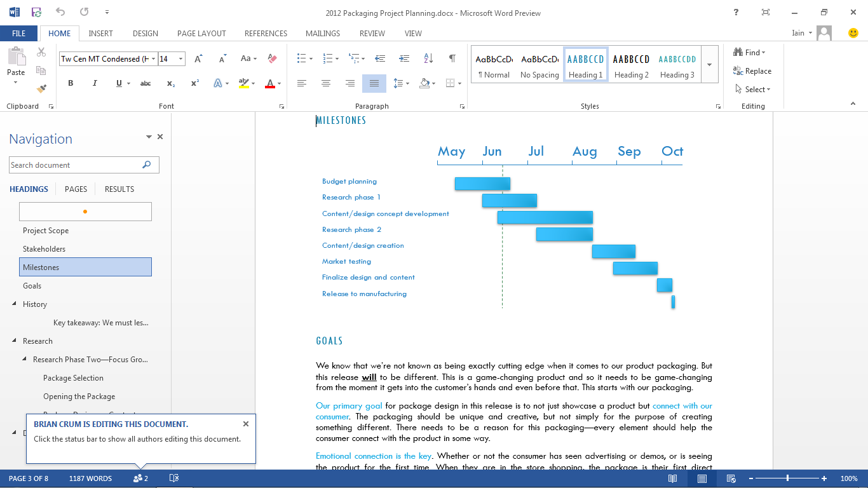Switch to the PAGES navigation tab
The height and width of the screenshot is (488, 868).
[76, 189]
